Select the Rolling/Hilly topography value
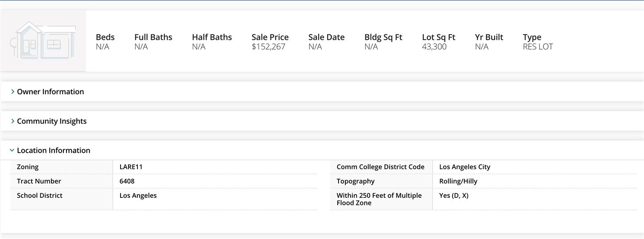 [458, 181]
